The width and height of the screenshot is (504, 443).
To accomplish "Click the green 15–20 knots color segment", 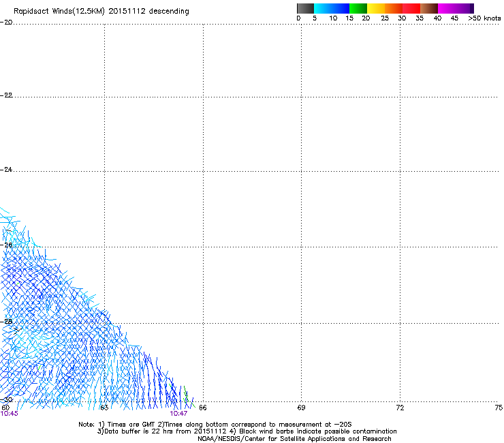I will coord(358,8).
